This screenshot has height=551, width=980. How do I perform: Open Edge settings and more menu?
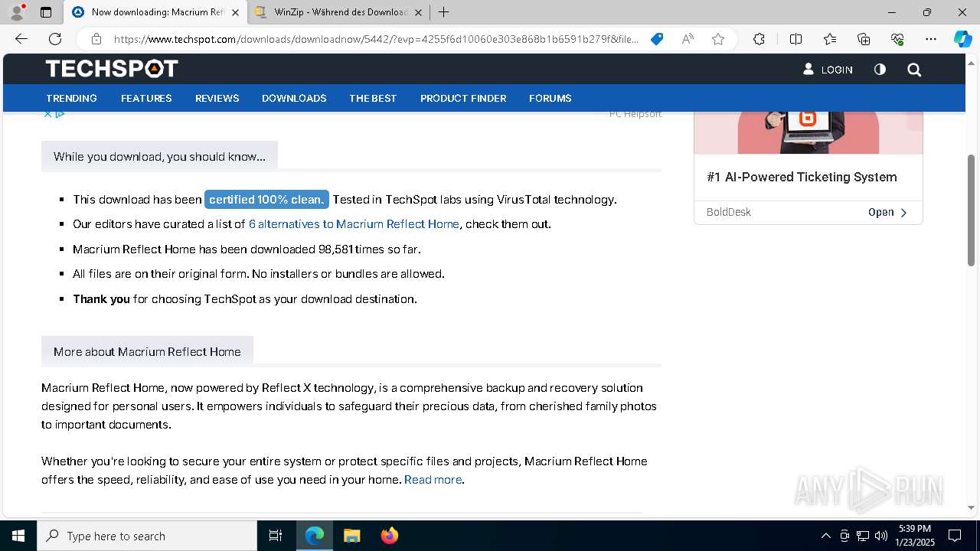point(931,39)
